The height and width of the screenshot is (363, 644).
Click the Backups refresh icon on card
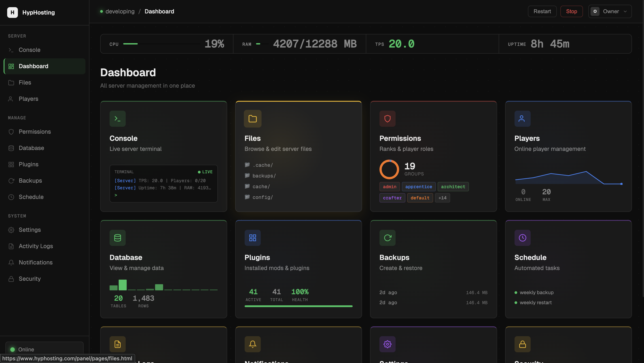pos(387,238)
